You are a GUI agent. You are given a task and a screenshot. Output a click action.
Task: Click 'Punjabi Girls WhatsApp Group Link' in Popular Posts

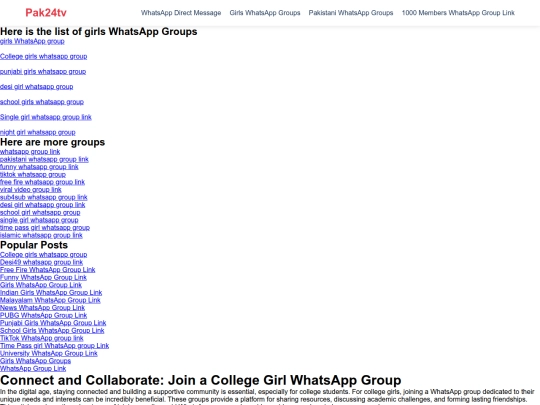[53, 323]
